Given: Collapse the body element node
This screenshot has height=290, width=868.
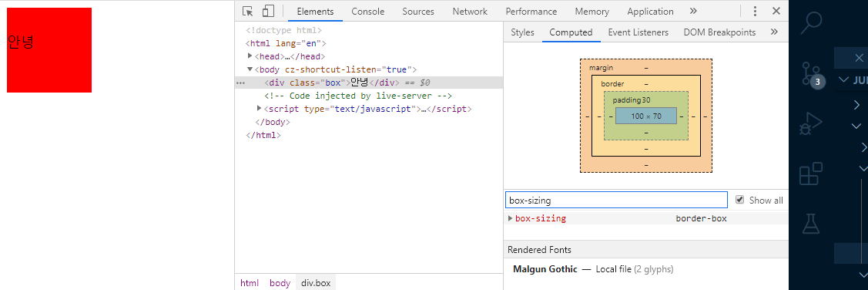Looking at the screenshot, I should [x=250, y=69].
